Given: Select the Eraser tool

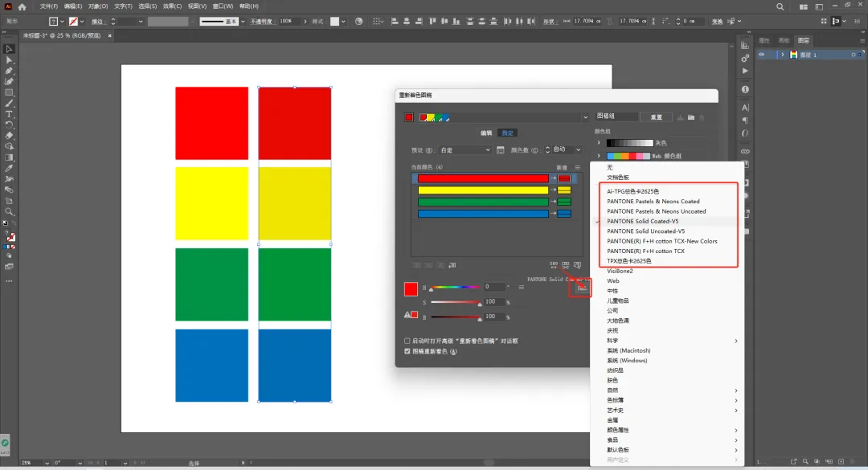Looking at the screenshot, I should click(x=9, y=136).
